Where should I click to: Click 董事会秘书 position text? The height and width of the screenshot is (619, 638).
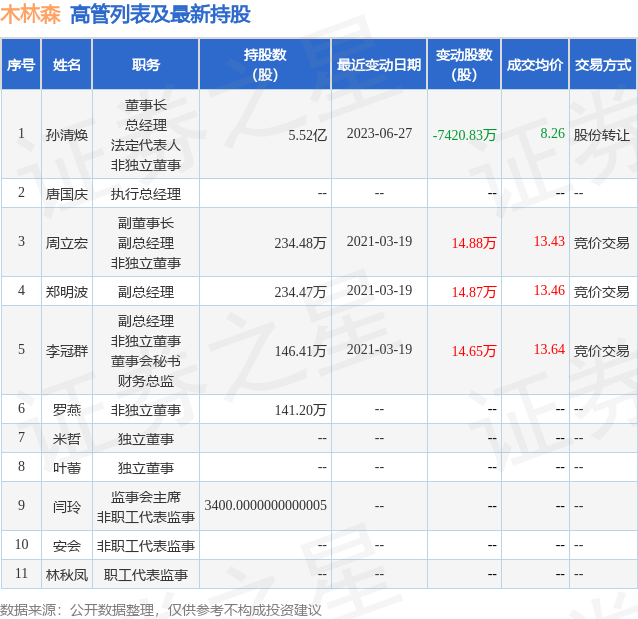tap(146, 361)
